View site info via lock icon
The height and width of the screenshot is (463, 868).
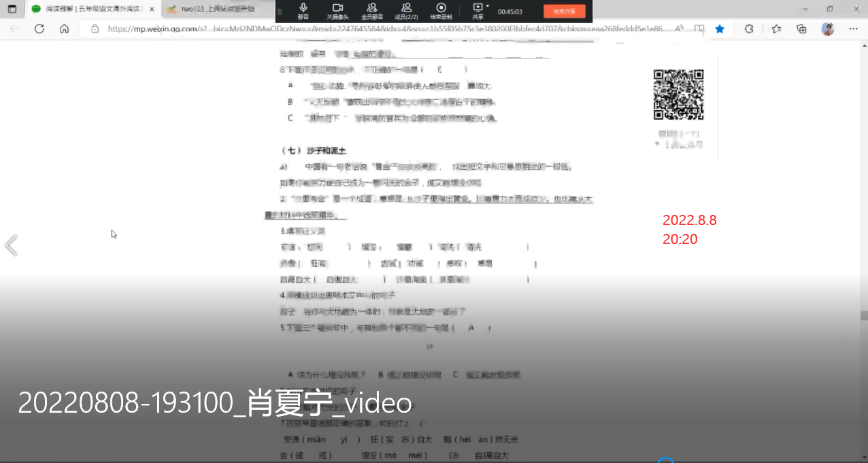(95, 29)
